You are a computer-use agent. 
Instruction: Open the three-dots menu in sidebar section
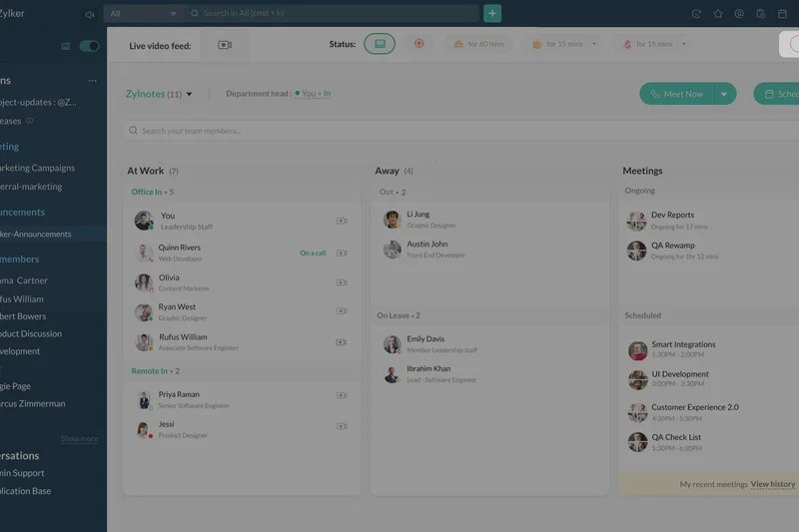click(x=92, y=81)
